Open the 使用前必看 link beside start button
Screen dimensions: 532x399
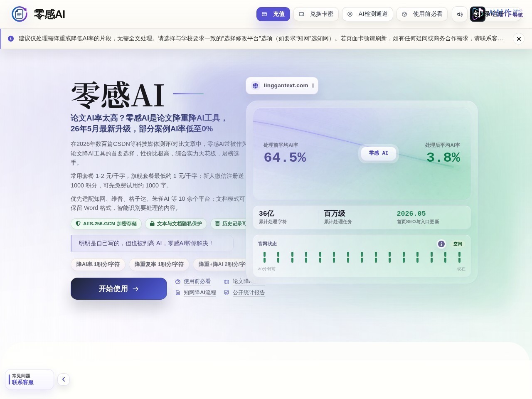coord(193,281)
